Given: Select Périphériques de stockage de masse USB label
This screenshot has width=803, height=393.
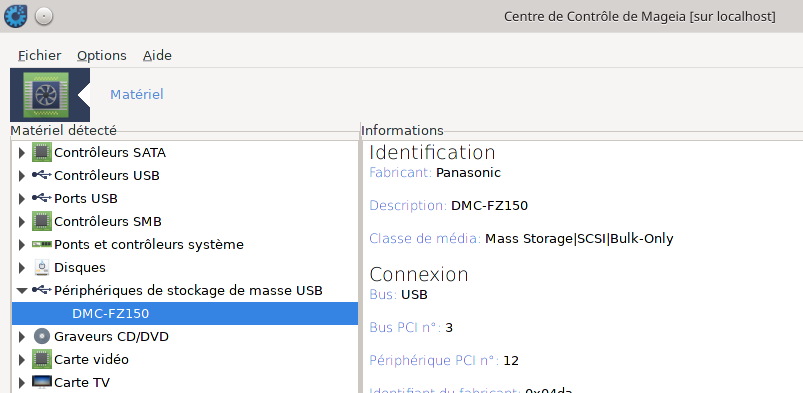Looking at the screenshot, I should tap(188, 291).
